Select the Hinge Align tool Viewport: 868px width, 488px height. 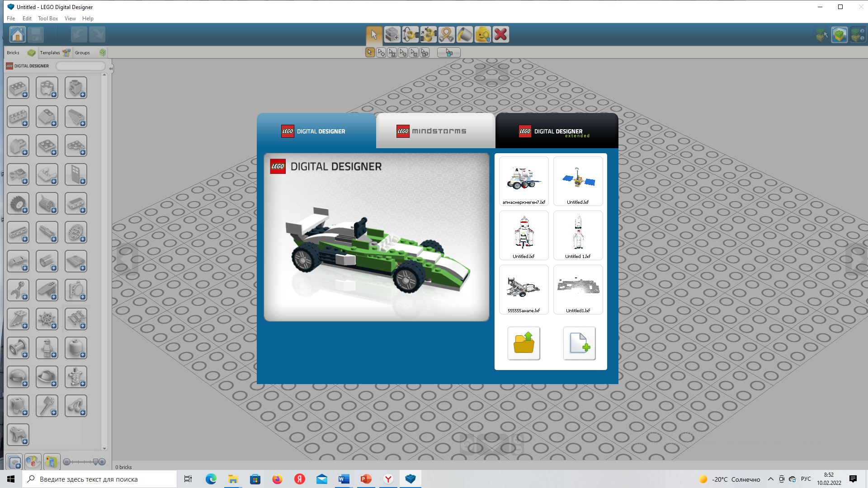[428, 34]
